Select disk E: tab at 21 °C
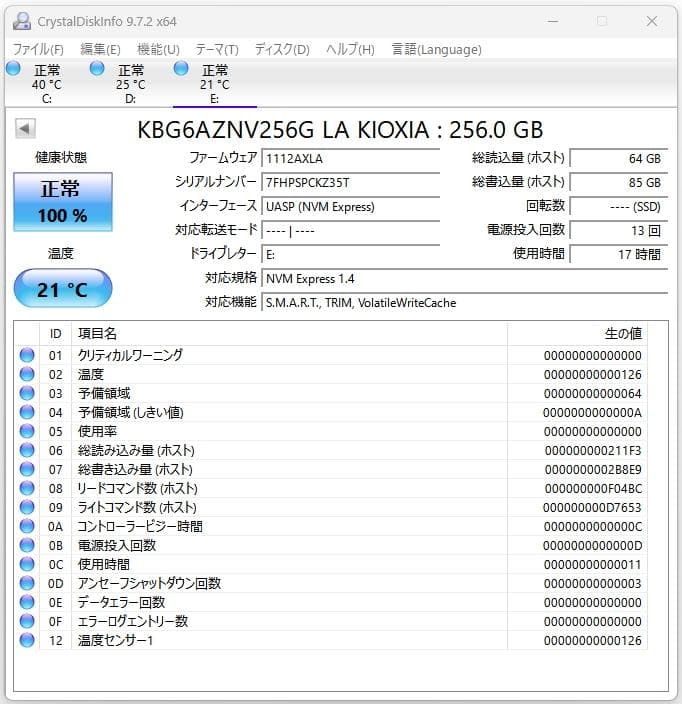This screenshot has width=682, height=704. [x=215, y=84]
